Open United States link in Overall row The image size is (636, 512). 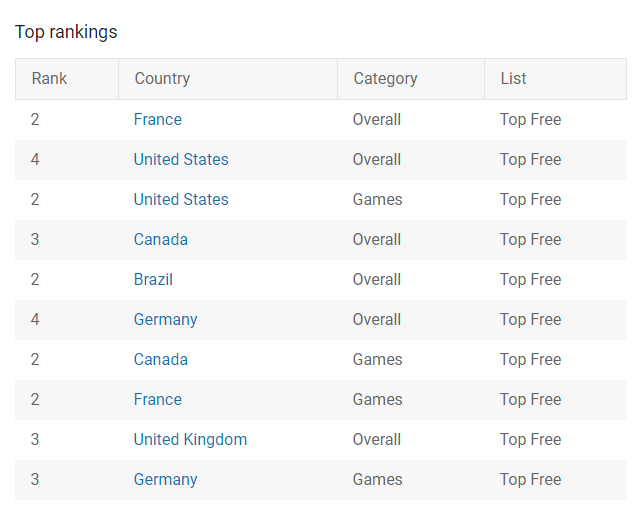[x=181, y=159]
